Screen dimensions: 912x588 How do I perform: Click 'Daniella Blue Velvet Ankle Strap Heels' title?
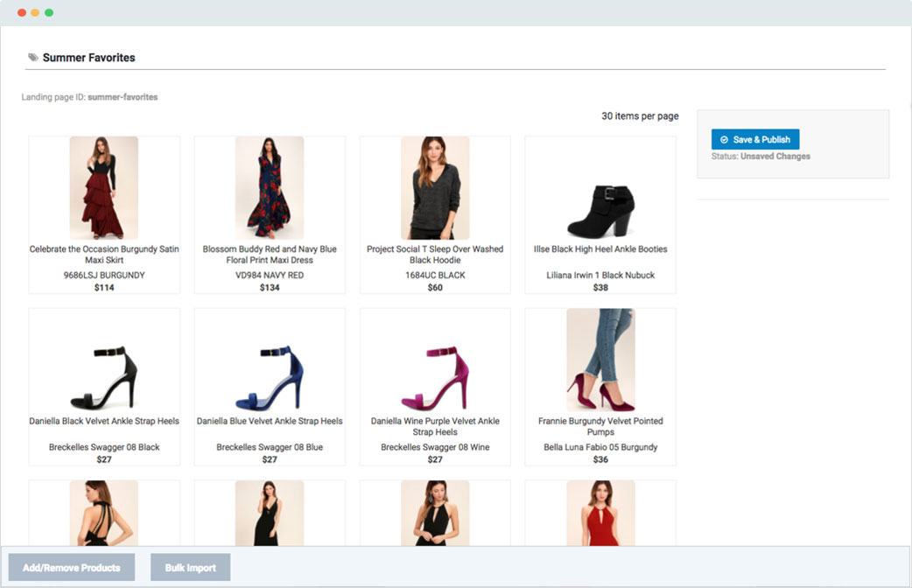(x=270, y=421)
